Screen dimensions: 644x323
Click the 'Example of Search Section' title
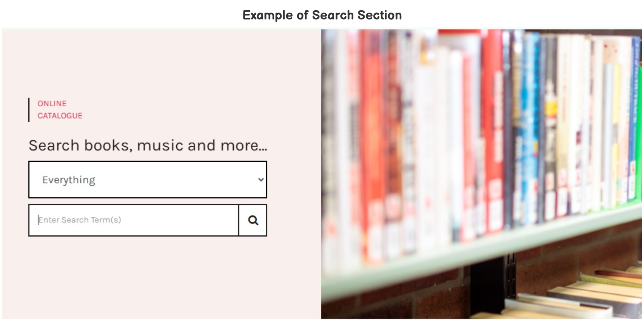[x=322, y=15]
